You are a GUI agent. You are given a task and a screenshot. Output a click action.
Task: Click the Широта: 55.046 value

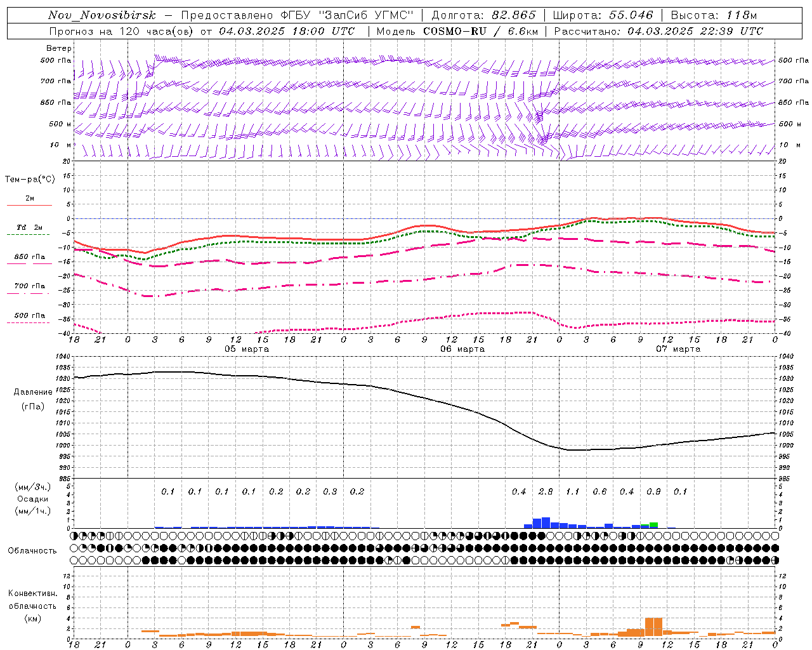coord(603,15)
